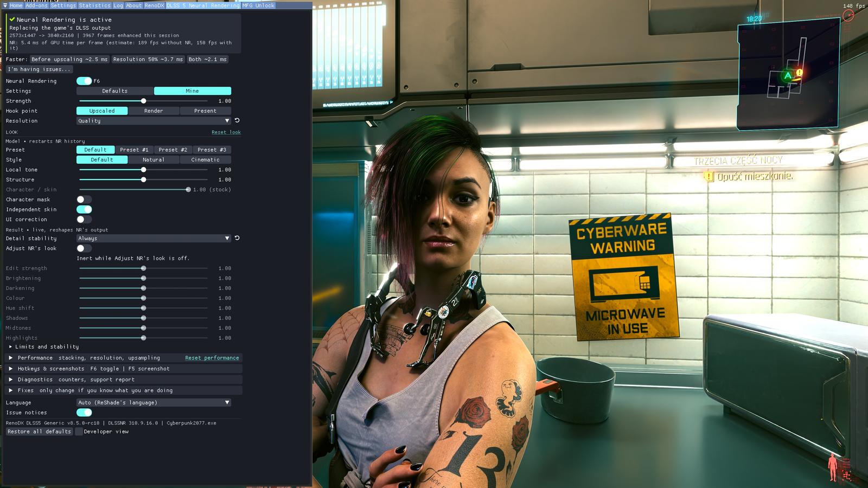Open the Language dropdown
This screenshot has width=868, height=488.
click(154, 402)
